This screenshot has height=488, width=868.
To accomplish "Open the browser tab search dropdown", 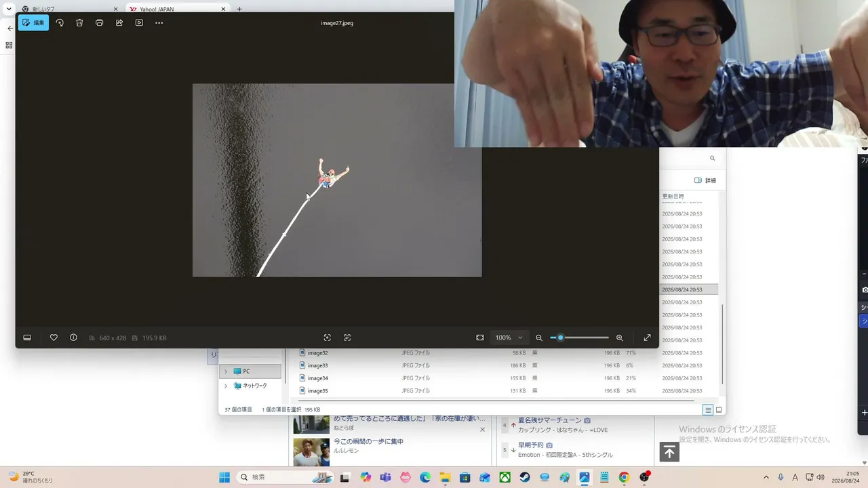I will coord(9,9).
